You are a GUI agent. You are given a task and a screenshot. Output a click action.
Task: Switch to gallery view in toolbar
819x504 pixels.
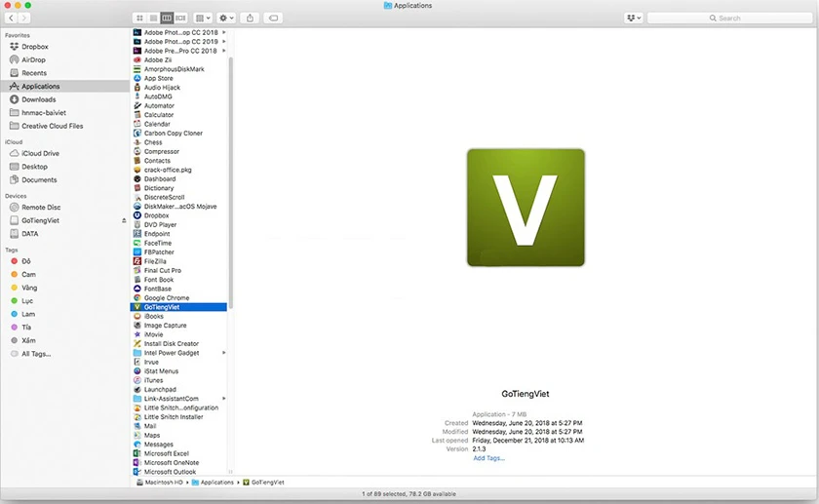[180, 18]
